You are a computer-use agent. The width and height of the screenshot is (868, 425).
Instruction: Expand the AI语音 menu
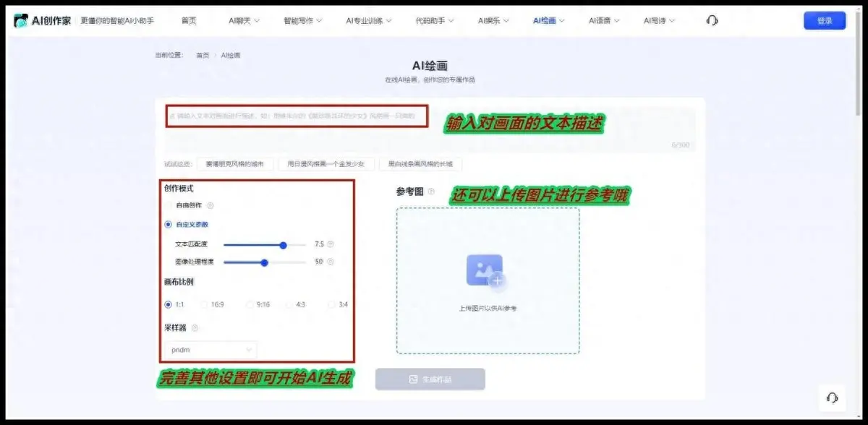click(x=605, y=21)
